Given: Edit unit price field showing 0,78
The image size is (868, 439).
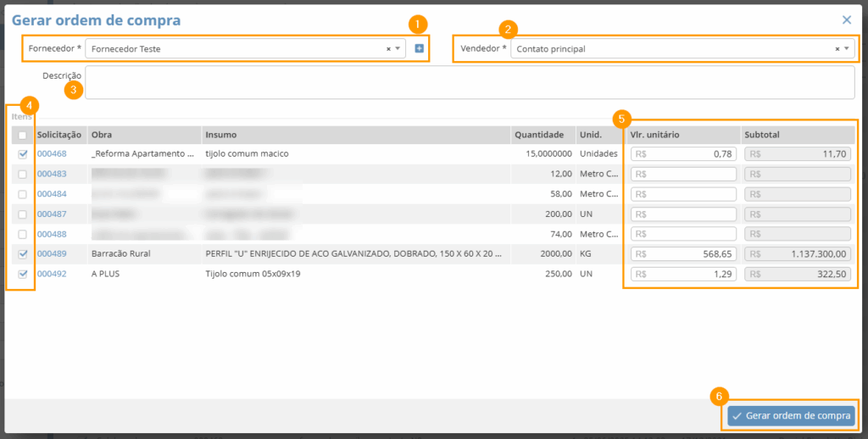Looking at the screenshot, I should [x=683, y=154].
